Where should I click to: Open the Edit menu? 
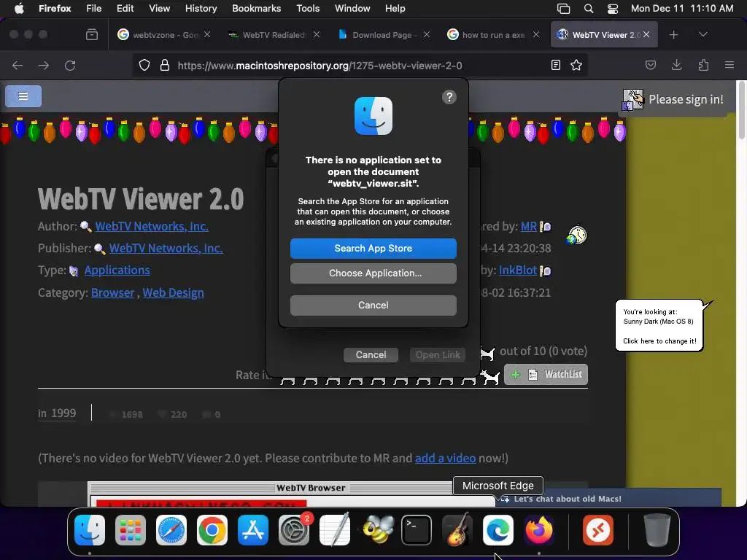pos(125,8)
